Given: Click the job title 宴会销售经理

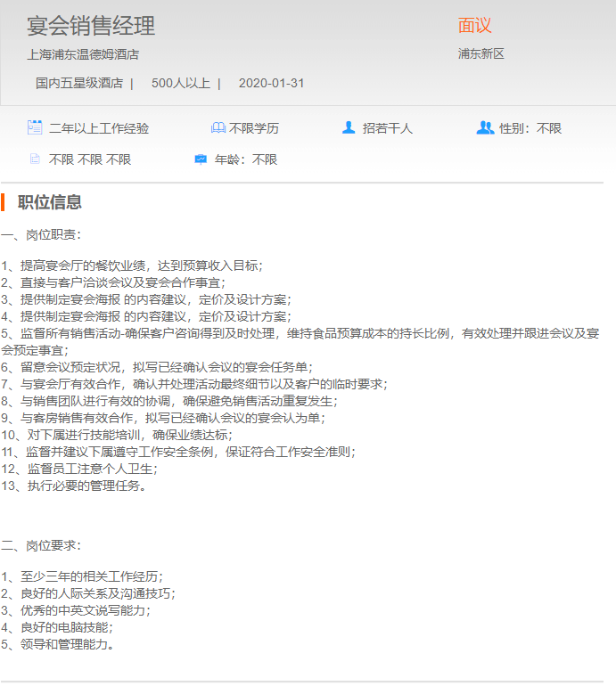Looking at the screenshot, I should tap(91, 26).
